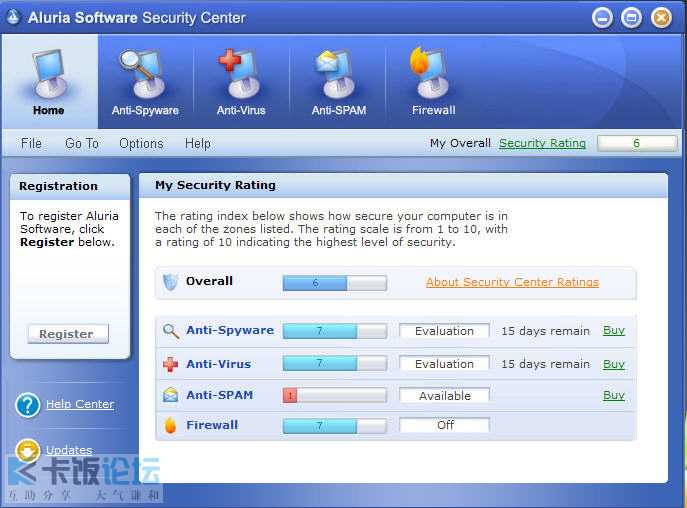Click '15 days remain' in Anti-Virus row
The height and width of the screenshot is (508, 687).
click(x=545, y=364)
